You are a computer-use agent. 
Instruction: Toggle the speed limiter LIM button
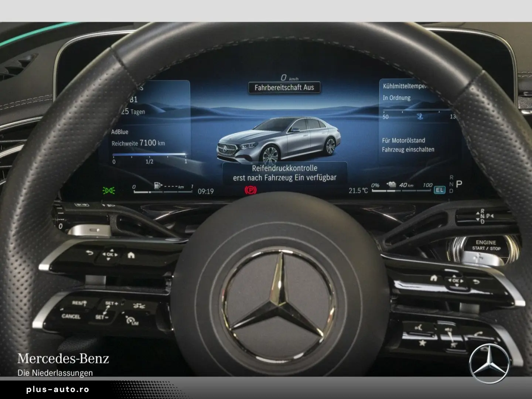point(131,321)
